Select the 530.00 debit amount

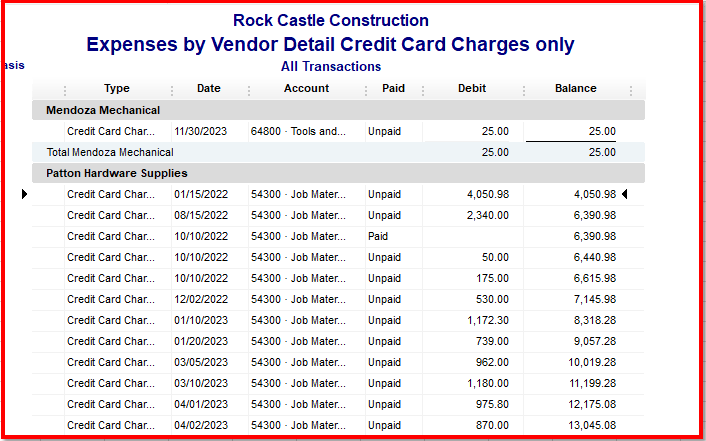(x=493, y=300)
